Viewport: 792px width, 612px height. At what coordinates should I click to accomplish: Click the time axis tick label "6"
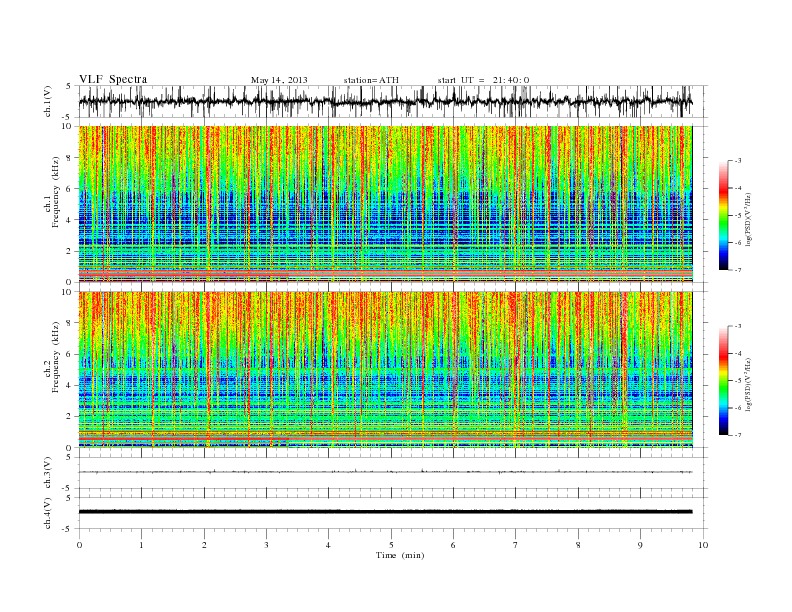[x=453, y=545]
